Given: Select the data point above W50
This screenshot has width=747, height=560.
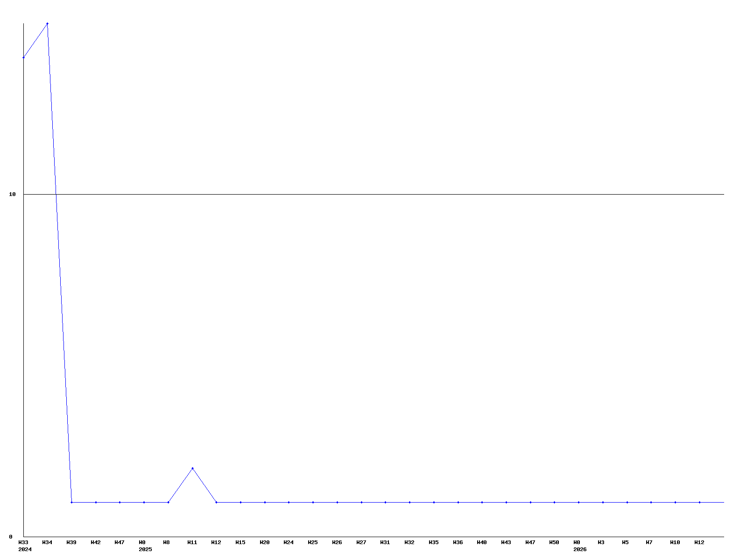Looking at the screenshot, I should pos(554,502).
